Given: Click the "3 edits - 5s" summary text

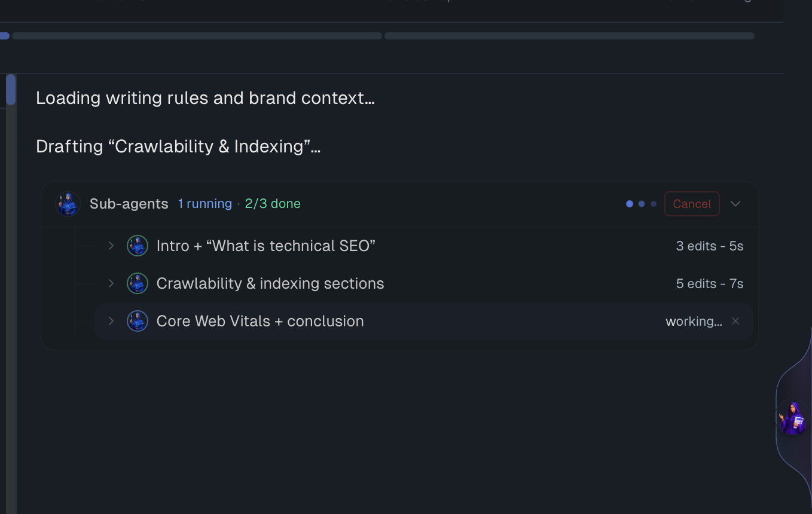Looking at the screenshot, I should point(710,246).
